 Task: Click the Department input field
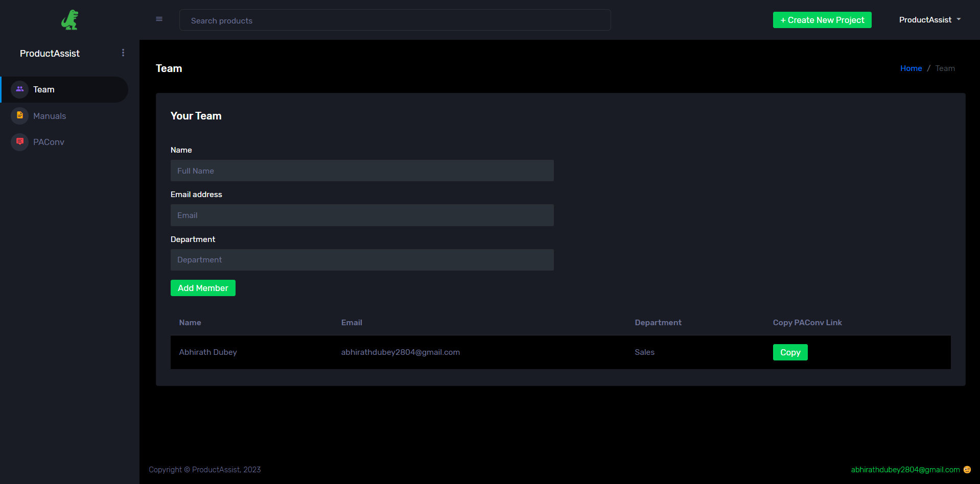click(x=362, y=260)
